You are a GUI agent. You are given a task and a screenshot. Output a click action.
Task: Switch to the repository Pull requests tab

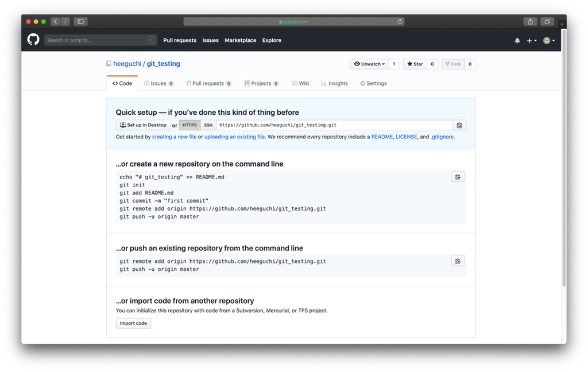[209, 83]
